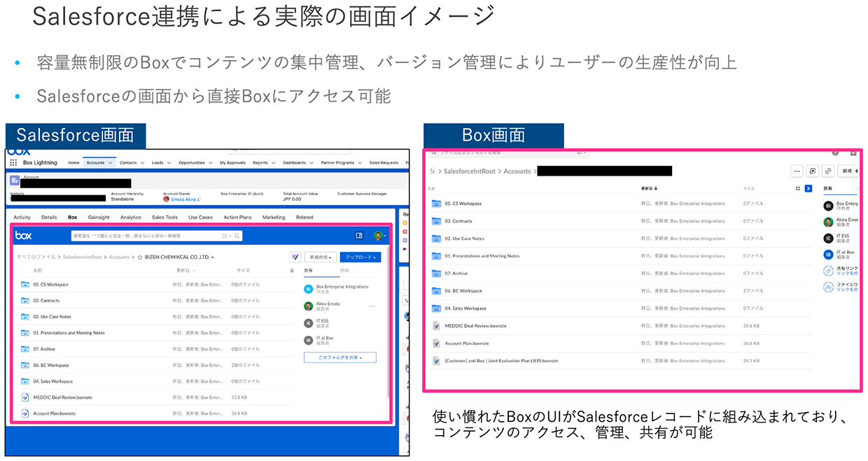
Task: Open the 新規作成 dropdown in embedded Box
Action: (321, 257)
